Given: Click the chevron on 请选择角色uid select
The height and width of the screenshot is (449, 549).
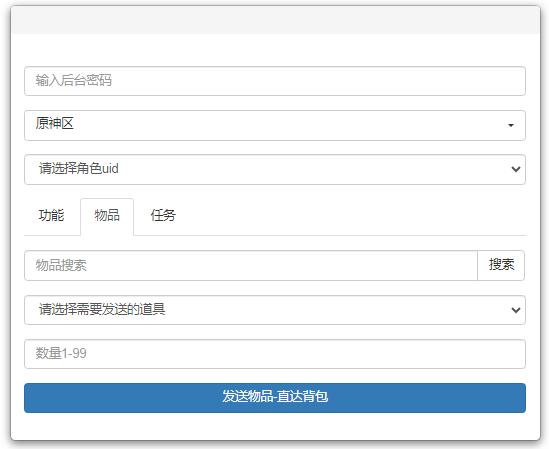Looking at the screenshot, I should tap(515, 169).
